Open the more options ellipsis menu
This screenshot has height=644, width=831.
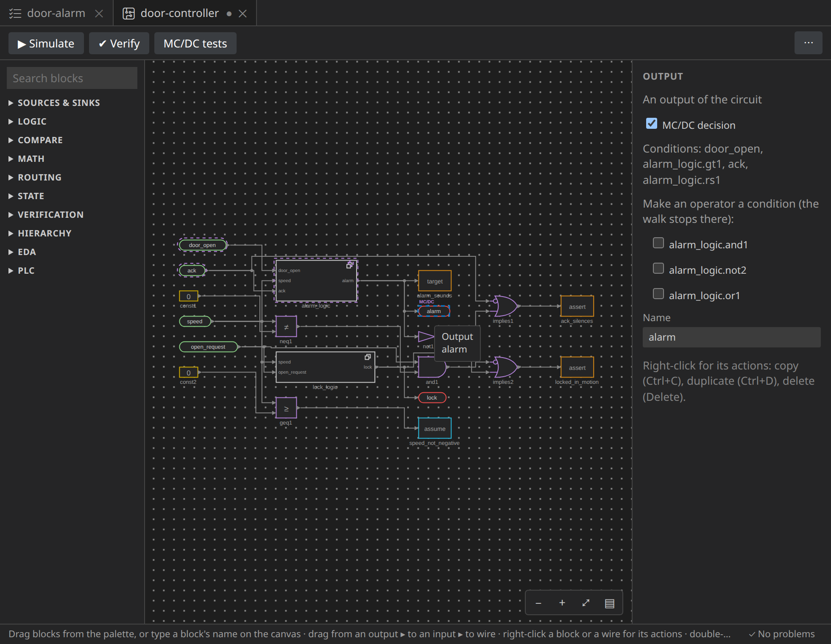809,43
